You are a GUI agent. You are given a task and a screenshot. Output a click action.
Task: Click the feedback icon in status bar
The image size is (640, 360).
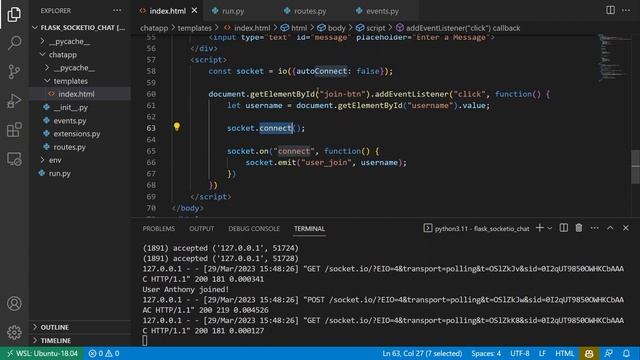tap(608, 353)
